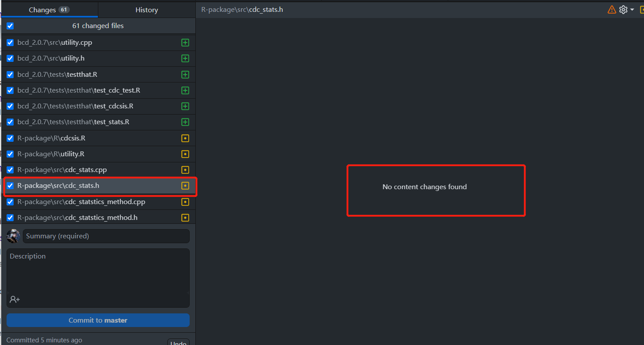Toggle checkbox for tests\testthat.R

(x=10, y=75)
